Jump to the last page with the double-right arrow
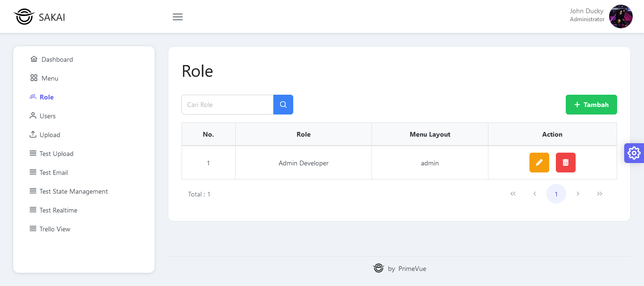This screenshot has height=286, width=644. pos(600,194)
